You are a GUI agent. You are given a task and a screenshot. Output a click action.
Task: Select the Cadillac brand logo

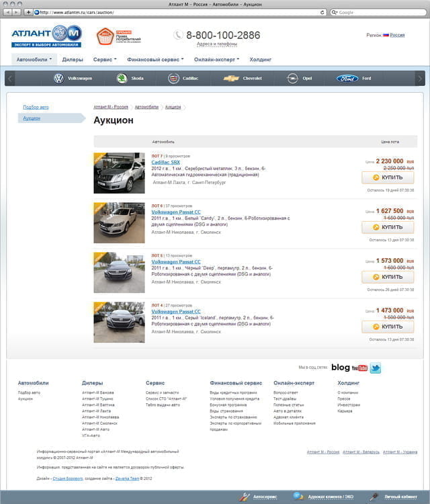(173, 79)
